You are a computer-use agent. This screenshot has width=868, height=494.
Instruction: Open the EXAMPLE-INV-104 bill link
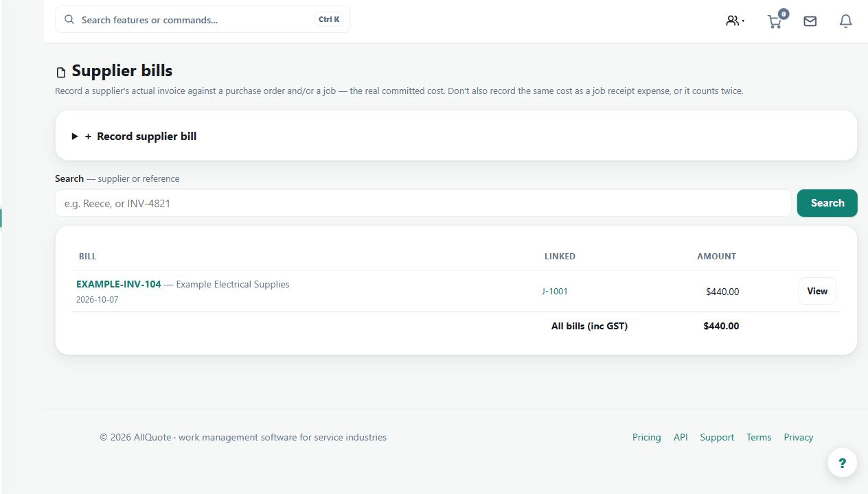tap(119, 284)
